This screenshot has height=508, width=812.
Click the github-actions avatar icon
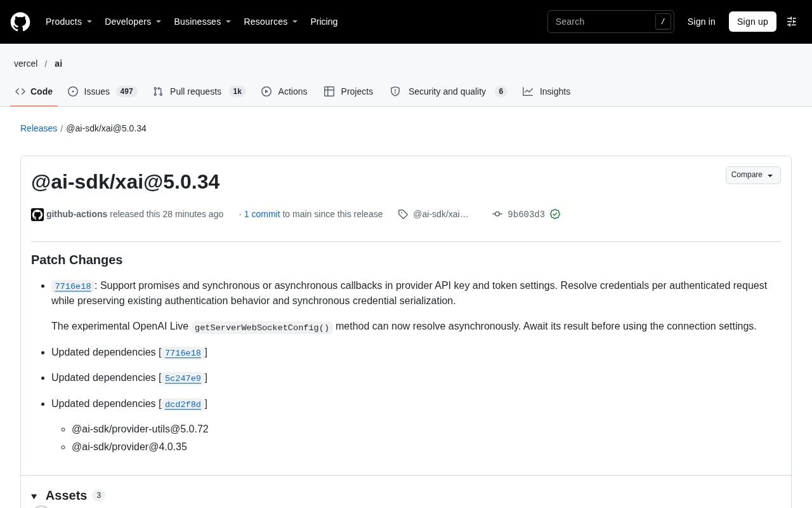tap(37, 215)
